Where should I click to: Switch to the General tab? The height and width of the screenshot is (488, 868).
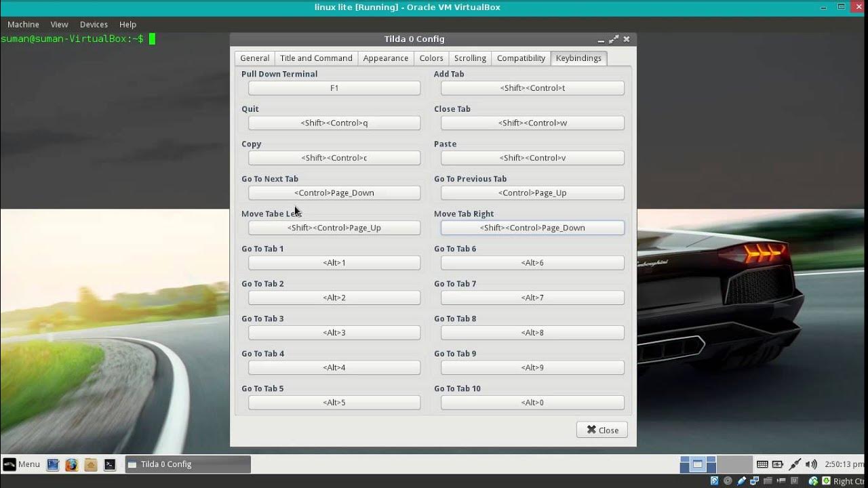255,58
